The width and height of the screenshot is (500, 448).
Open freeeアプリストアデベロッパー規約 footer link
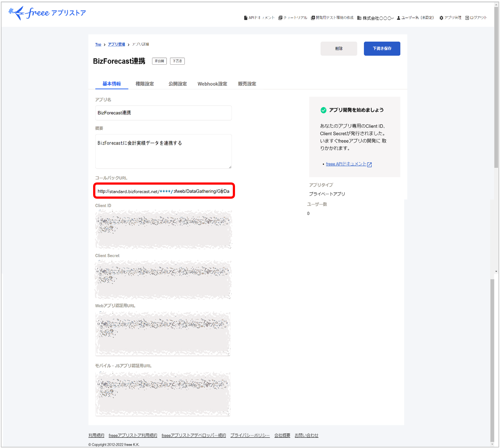click(x=194, y=435)
